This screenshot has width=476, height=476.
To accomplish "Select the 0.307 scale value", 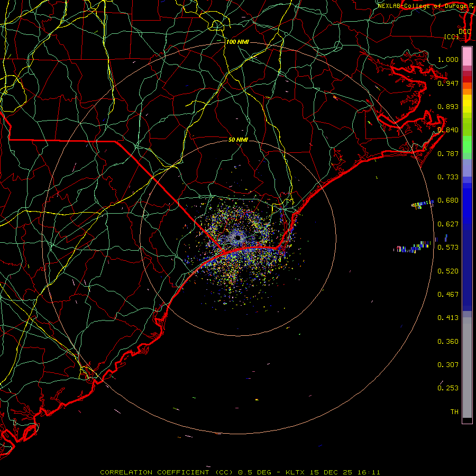I will coord(448,365).
